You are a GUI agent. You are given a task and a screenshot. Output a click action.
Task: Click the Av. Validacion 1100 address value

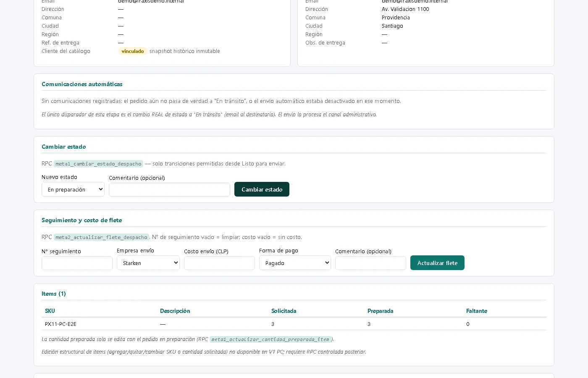click(x=405, y=9)
